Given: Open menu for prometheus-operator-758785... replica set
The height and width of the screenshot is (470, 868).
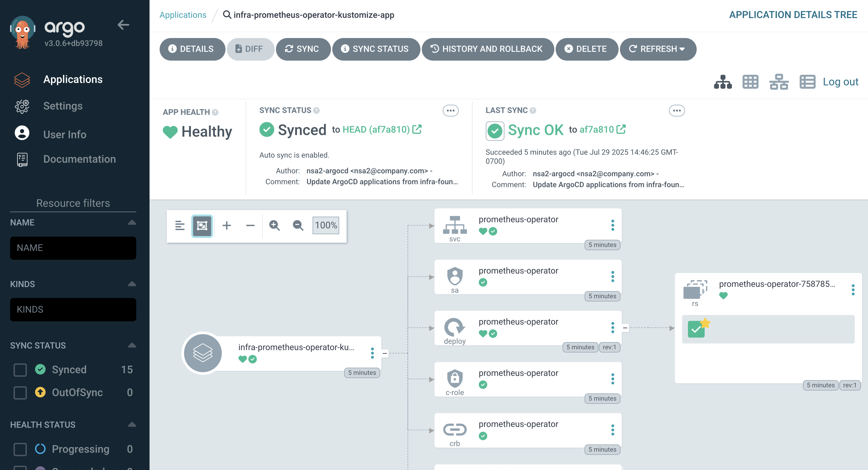Looking at the screenshot, I should point(853,290).
